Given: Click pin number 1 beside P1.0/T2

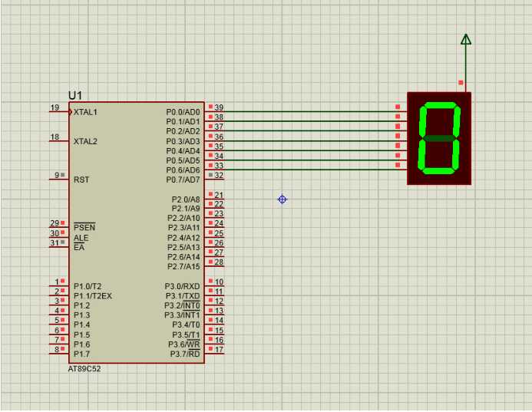Looking at the screenshot, I should point(57,282).
